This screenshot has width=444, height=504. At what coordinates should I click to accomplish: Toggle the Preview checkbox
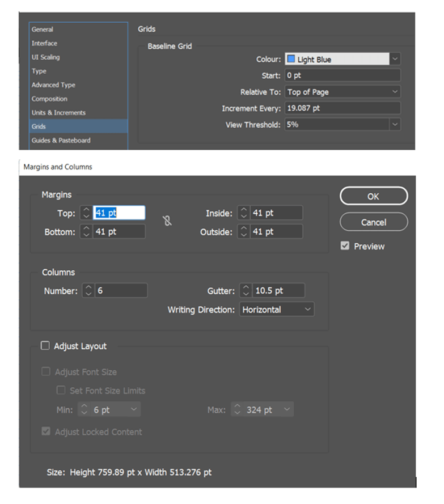[345, 246]
